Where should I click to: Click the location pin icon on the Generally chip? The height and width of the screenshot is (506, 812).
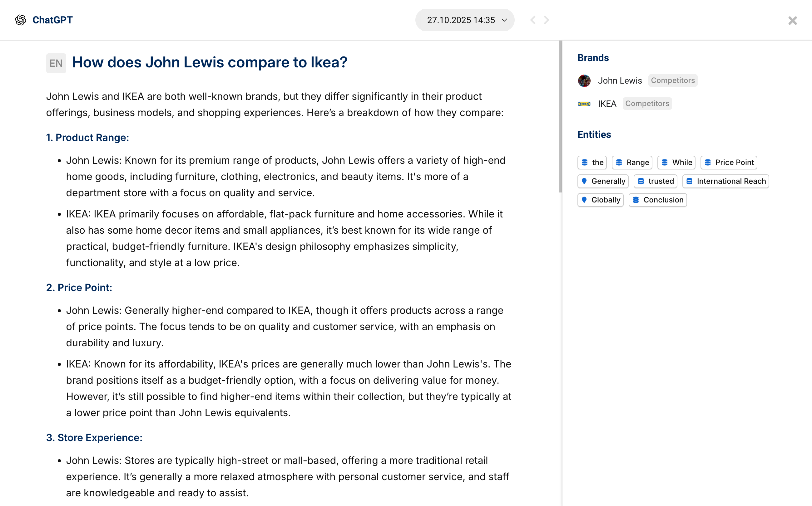[585, 181]
